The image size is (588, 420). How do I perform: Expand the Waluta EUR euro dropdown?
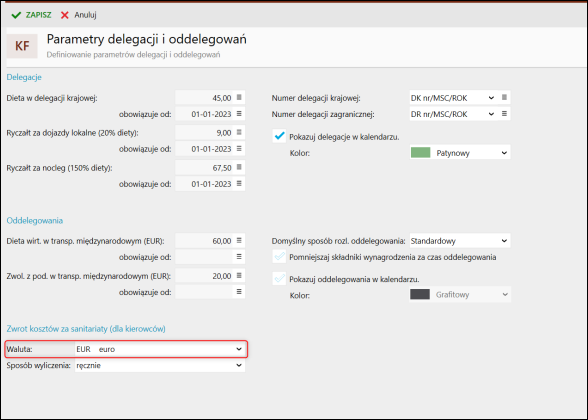click(x=160, y=349)
